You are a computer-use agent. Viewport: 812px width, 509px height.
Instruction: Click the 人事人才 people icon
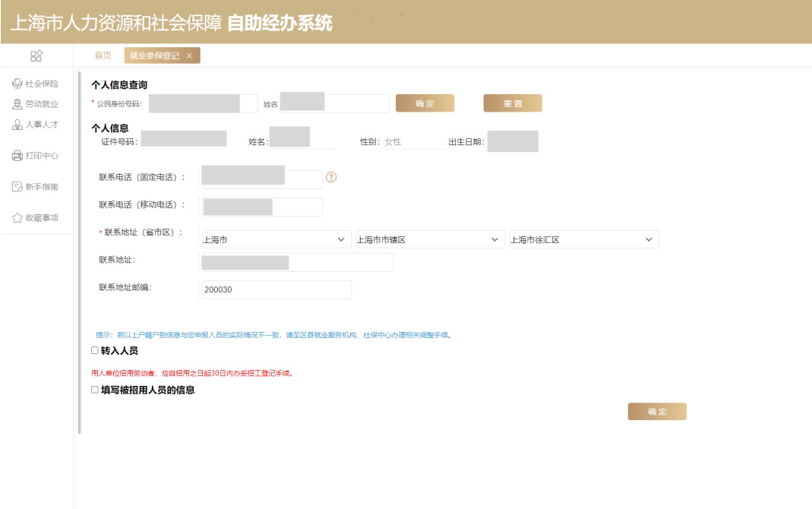[x=17, y=125]
